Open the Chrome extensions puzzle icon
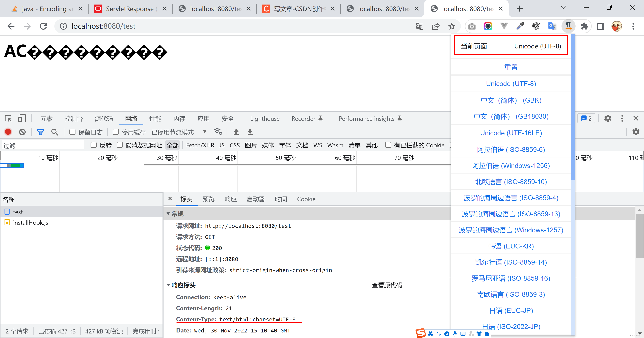The width and height of the screenshot is (644, 338). click(x=584, y=26)
